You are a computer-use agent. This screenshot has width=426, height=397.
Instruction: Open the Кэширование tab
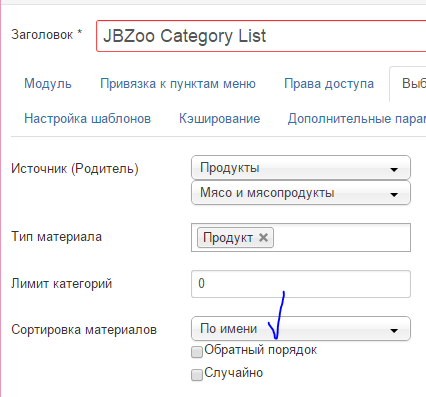point(220,119)
